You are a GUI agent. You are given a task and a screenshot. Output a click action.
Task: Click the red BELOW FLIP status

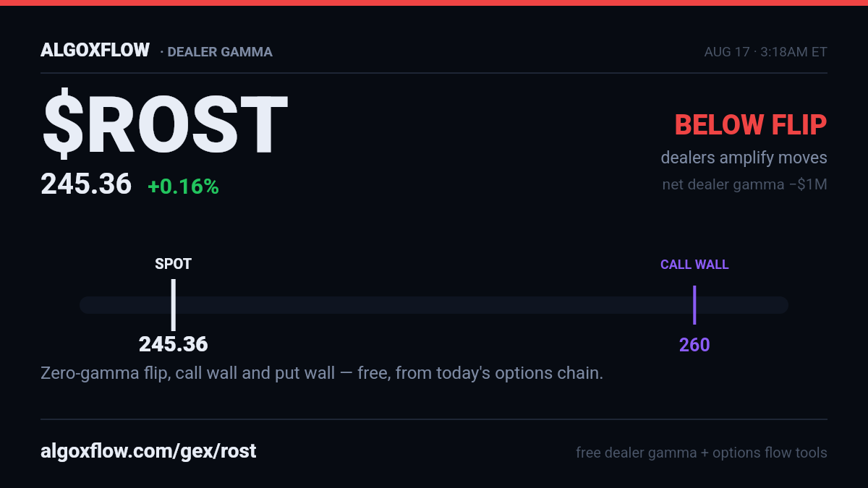(x=751, y=125)
